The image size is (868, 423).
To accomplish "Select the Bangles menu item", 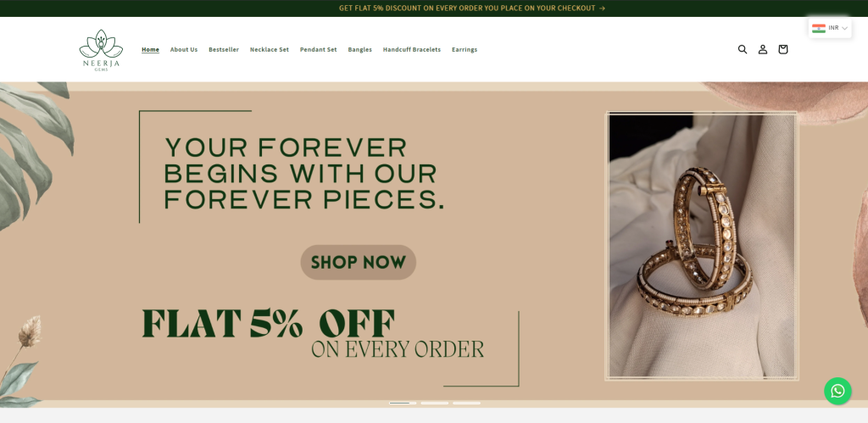I will (x=359, y=49).
